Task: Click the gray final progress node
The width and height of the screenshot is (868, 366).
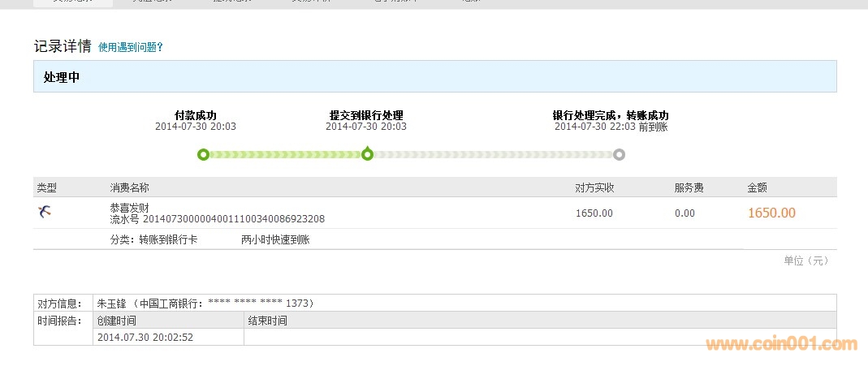Action: [619, 154]
